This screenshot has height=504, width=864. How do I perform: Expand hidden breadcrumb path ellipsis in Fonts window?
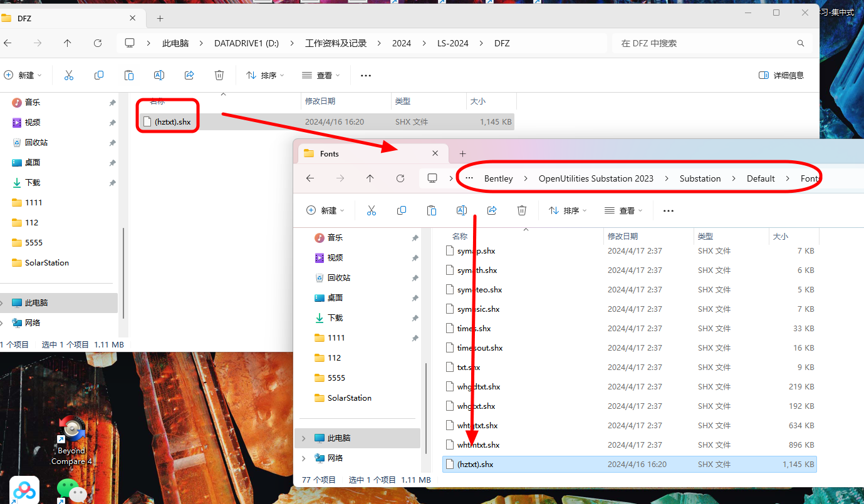click(469, 178)
